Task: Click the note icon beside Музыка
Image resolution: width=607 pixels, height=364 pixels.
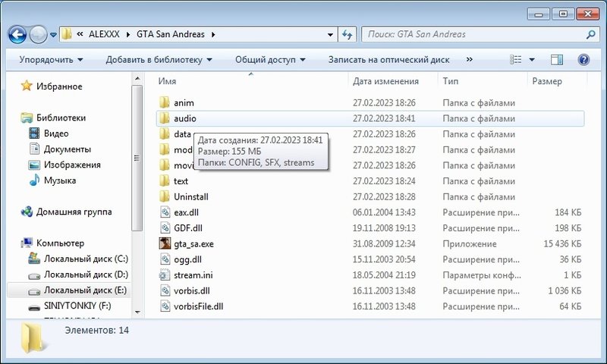Action: click(x=34, y=180)
